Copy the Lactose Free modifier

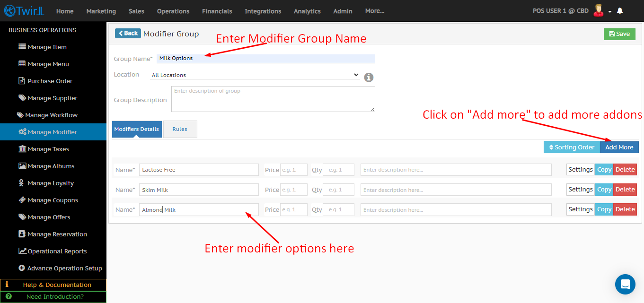tap(604, 170)
